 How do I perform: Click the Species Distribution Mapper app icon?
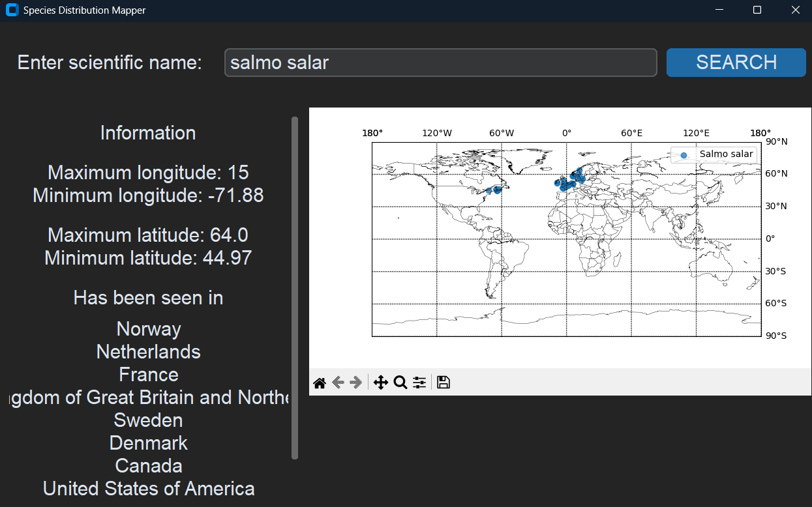(x=12, y=10)
